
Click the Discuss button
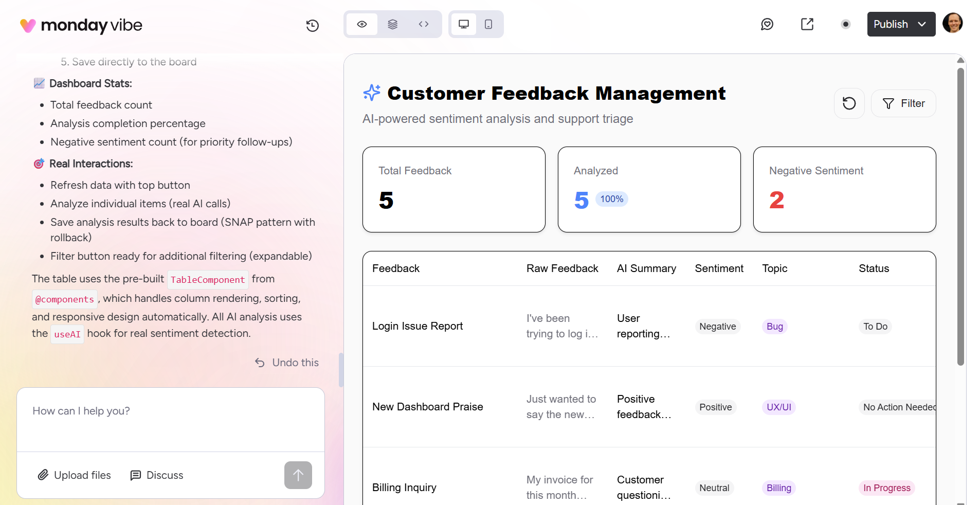[157, 475]
